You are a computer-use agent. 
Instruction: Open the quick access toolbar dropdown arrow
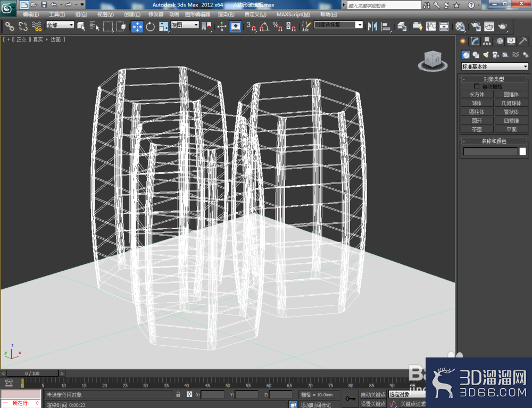click(x=82, y=4)
